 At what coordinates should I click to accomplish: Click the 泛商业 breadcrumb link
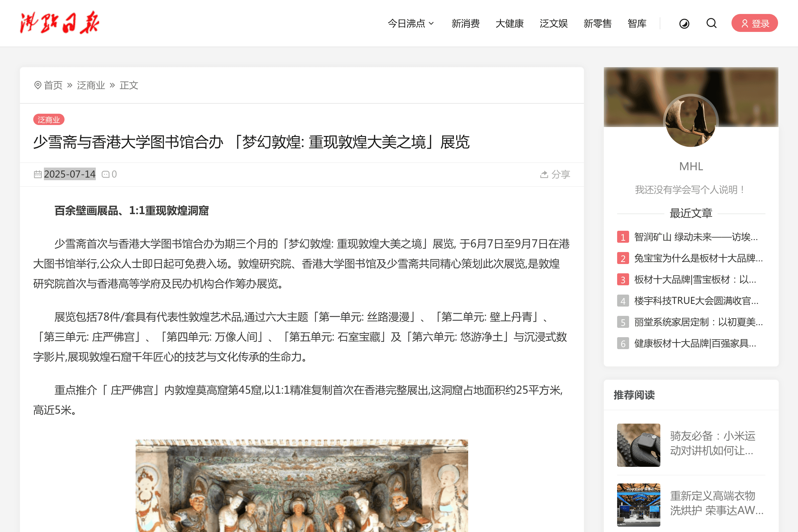pos(91,85)
